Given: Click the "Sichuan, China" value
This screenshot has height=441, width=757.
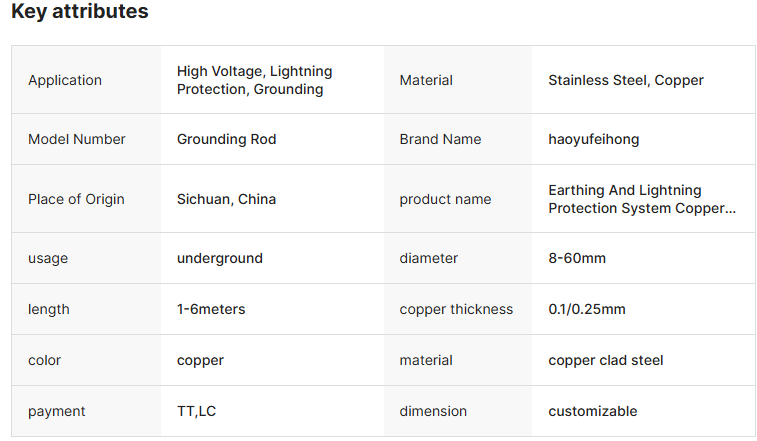Looking at the screenshot, I should pyautogui.click(x=226, y=199).
